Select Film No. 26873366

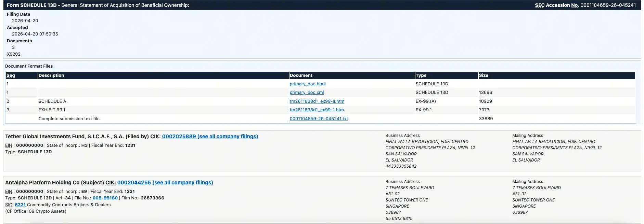click(x=153, y=198)
